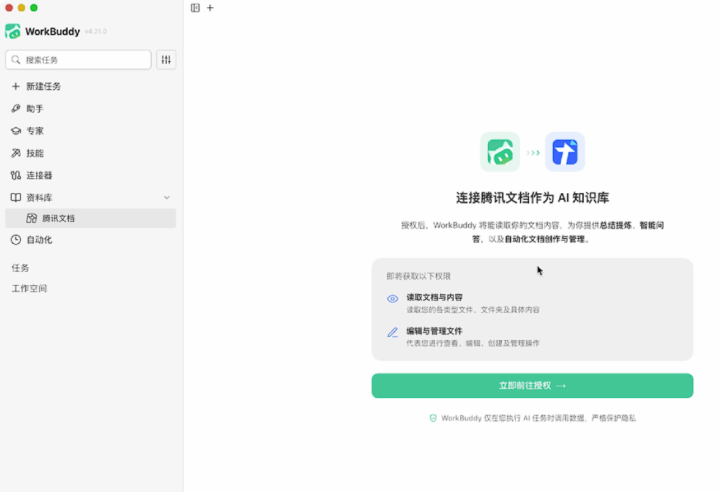Click the 技能 tools icon
720x492 pixels.
[x=16, y=153]
